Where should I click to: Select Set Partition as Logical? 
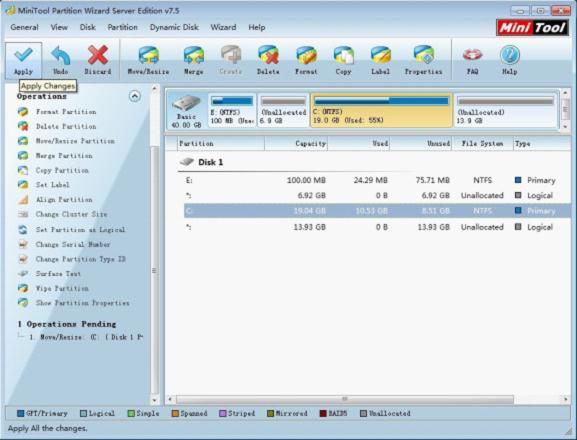[80, 230]
